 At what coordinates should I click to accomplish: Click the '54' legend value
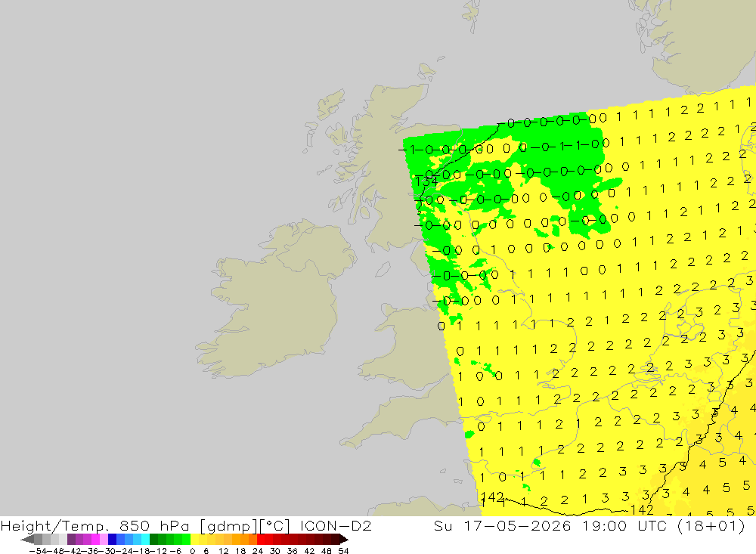[343, 551]
